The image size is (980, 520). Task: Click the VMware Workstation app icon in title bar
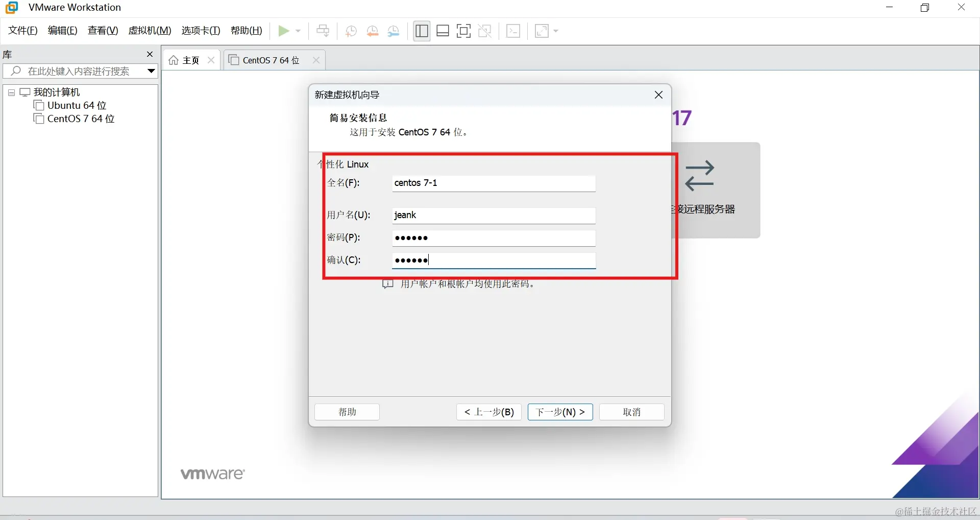[x=12, y=8]
